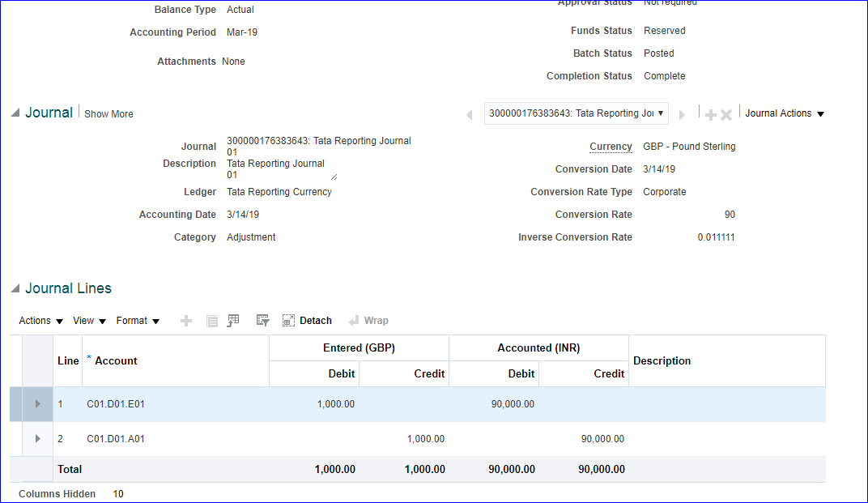The width and height of the screenshot is (868, 503).
Task: Click the add journal plus icon
Action: (x=711, y=115)
